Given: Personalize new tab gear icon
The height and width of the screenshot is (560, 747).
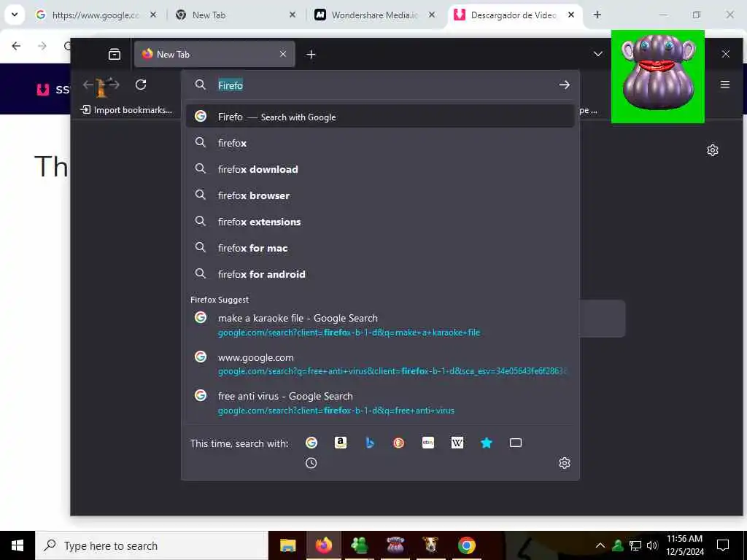Looking at the screenshot, I should [712, 150].
